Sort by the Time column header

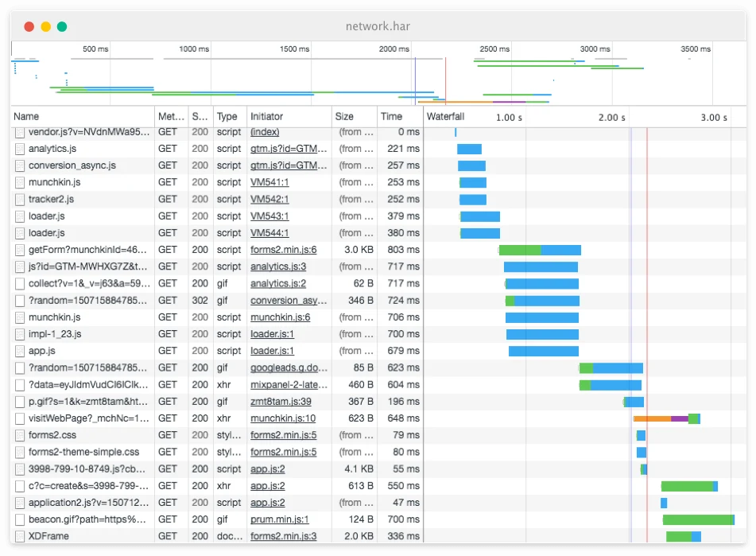(400, 117)
